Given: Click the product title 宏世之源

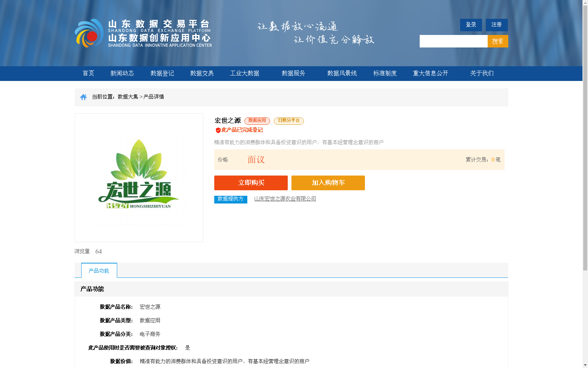Looking at the screenshot, I should point(228,121).
